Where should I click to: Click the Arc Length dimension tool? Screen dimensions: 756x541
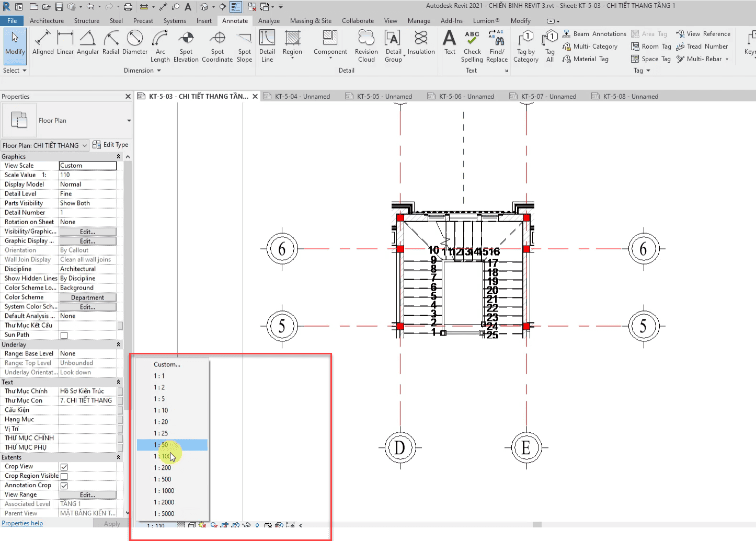click(160, 46)
